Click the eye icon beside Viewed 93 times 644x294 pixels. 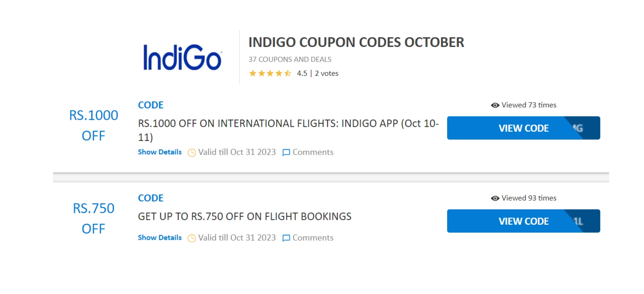tap(495, 198)
